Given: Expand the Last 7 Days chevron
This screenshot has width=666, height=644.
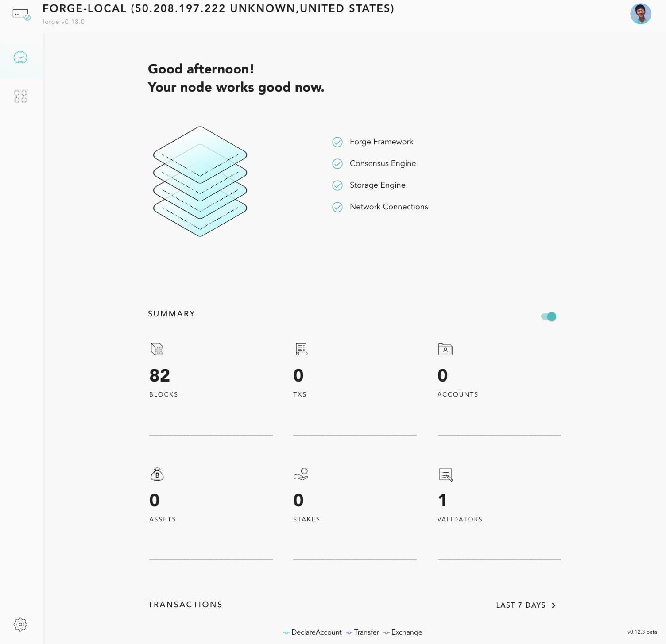Looking at the screenshot, I should pyautogui.click(x=554, y=605).
